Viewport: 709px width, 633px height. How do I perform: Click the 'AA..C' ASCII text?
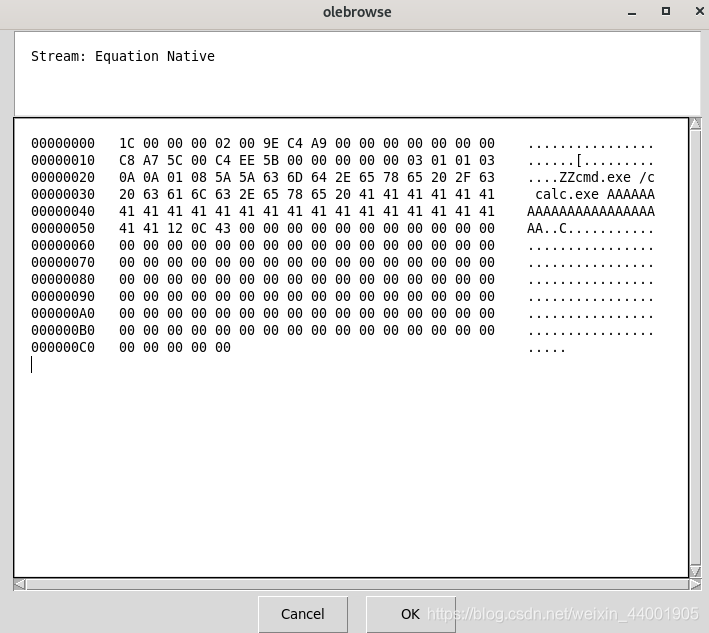547,228
